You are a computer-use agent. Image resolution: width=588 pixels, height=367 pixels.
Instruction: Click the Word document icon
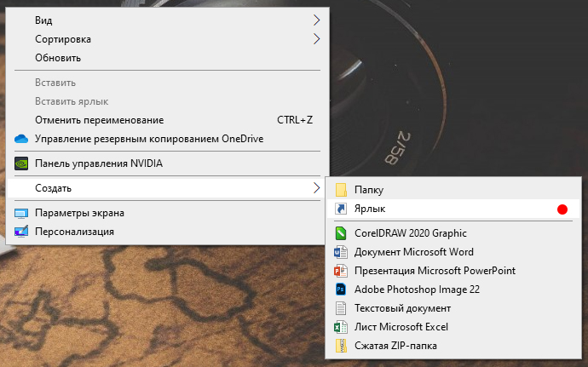pyautogui.click(x=341, y=252)
